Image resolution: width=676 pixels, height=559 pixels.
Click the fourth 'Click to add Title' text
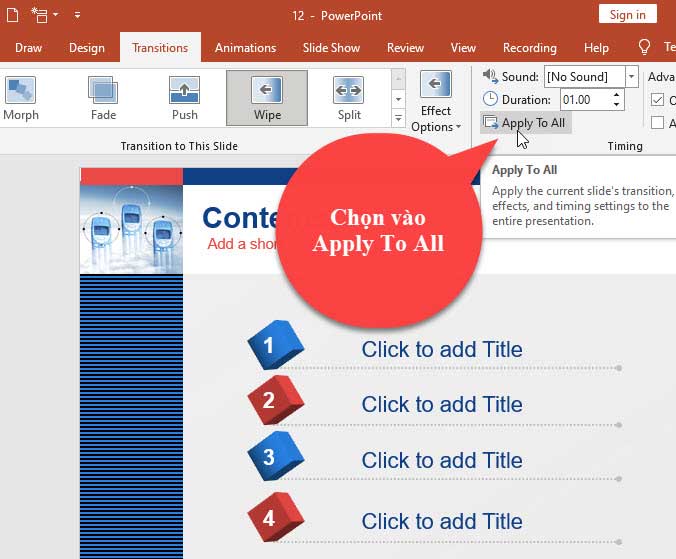coord(442,522)
